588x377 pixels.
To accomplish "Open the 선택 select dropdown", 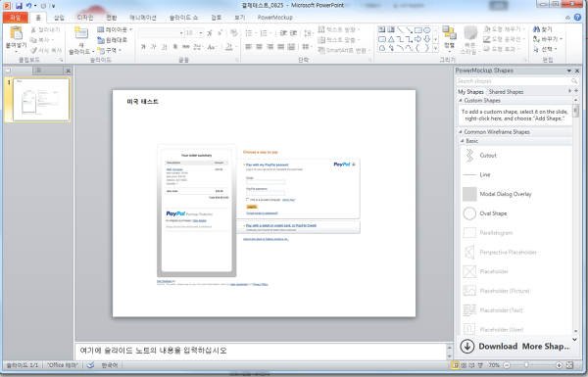I will [546, 49].
